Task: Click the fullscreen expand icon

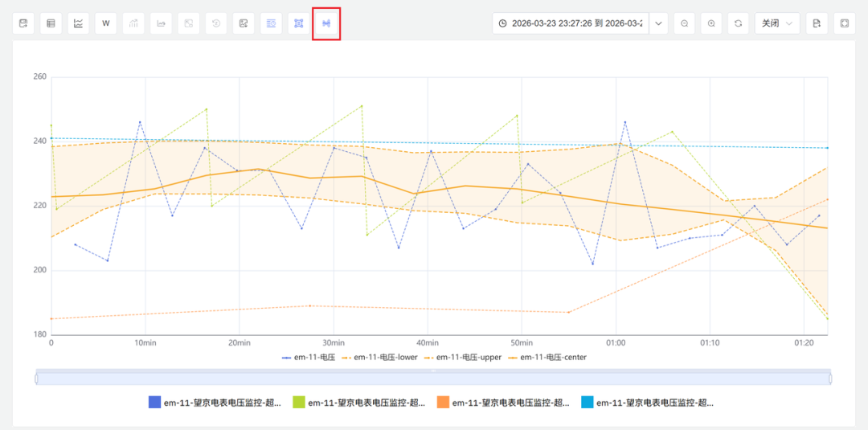Action: 844,23
